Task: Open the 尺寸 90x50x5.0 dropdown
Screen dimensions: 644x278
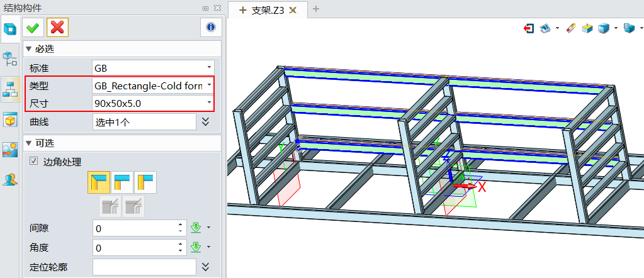Action: (x=153, y=102)
